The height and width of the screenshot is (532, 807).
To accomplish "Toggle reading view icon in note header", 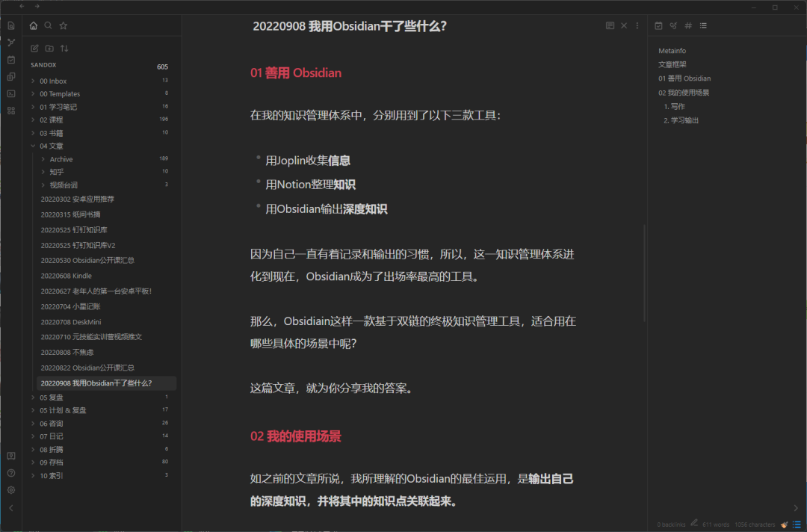I will pos(610,25).
